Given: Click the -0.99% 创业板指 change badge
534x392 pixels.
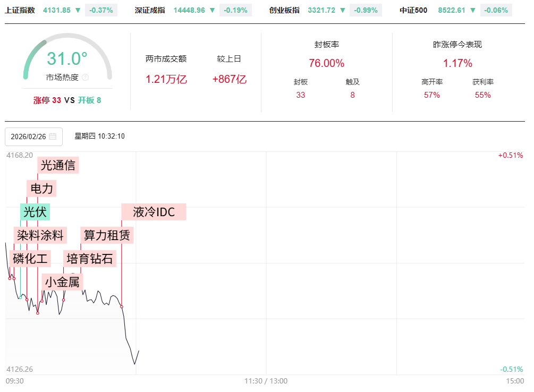Looking at the screenshot, I should [366, 10].
